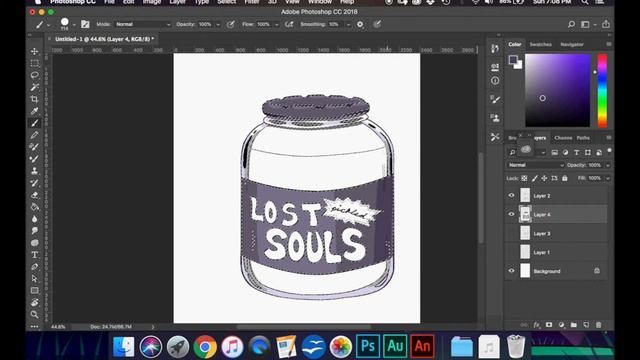The width and height of the screenshot is (640, 360).
Task: Toggle pressure for opacity in options bar
Action: [x=231, y=24]
